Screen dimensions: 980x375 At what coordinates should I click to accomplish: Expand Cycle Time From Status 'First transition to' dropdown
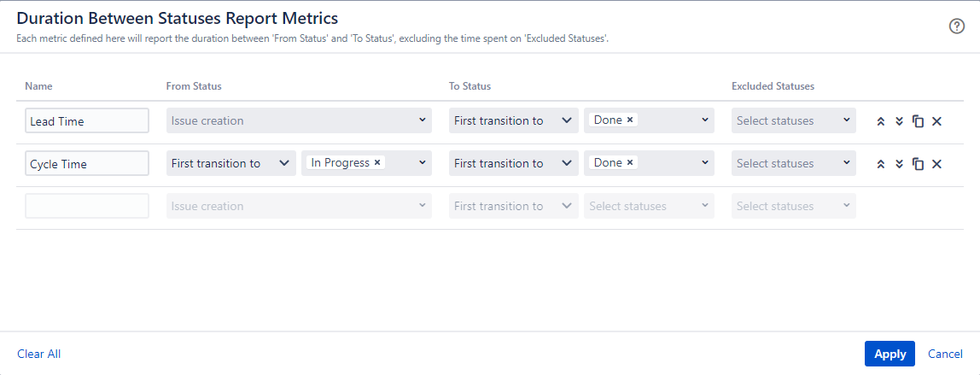pos(230,163)
